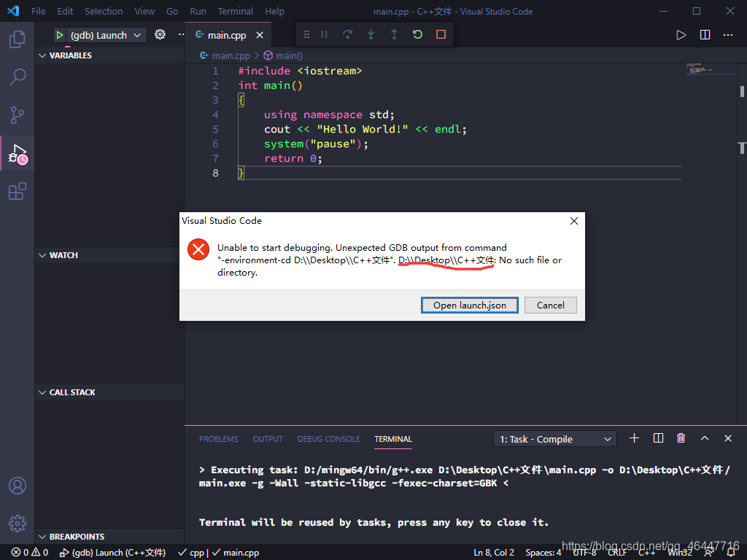Split the editor using the top-right icon
This screenshot has width=747, height=560.
click(705, 34)
